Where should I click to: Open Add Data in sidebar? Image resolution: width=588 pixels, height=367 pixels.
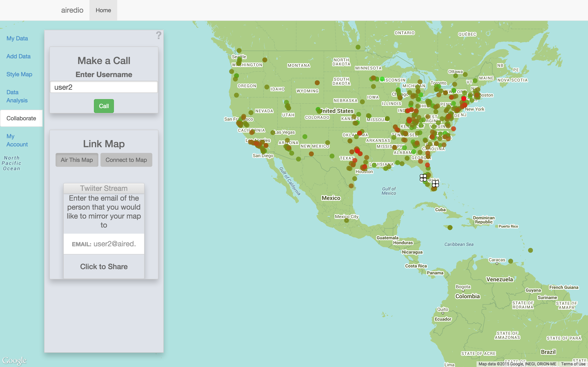18,56
